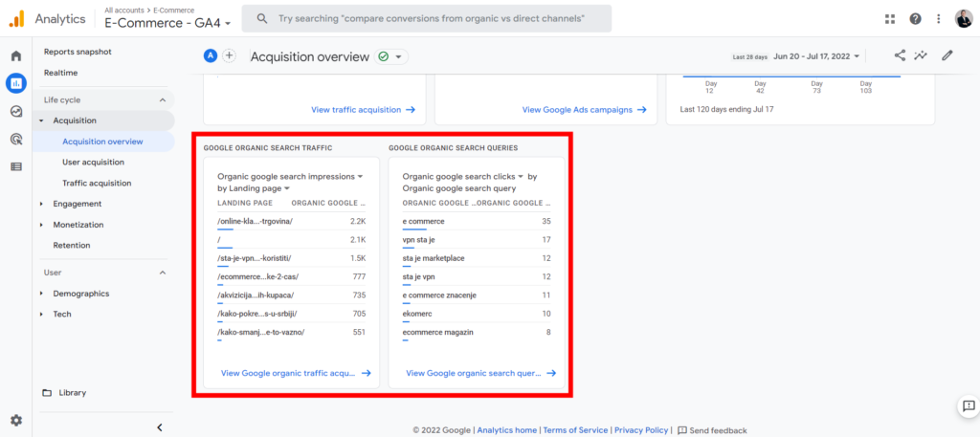Select the Reports icon in left rail
This screenshot has width=980, height=437.
point(16,82)
